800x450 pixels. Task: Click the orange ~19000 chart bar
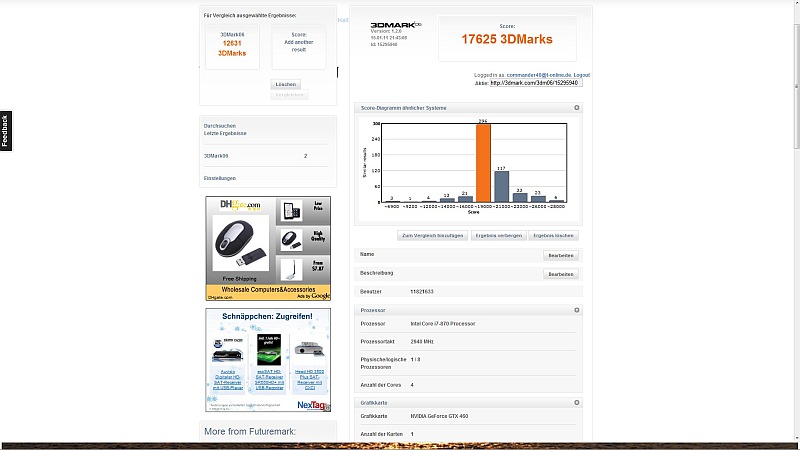pyautogui.click(x=483, y=163)
